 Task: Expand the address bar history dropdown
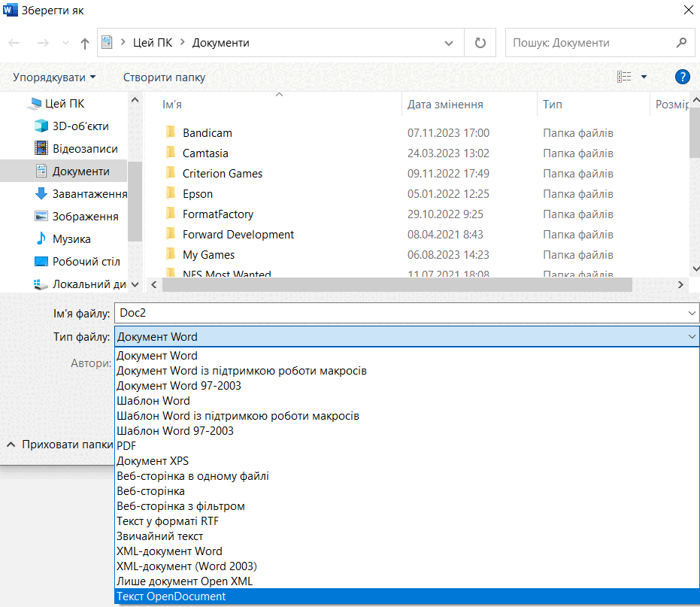click(449, 44)
